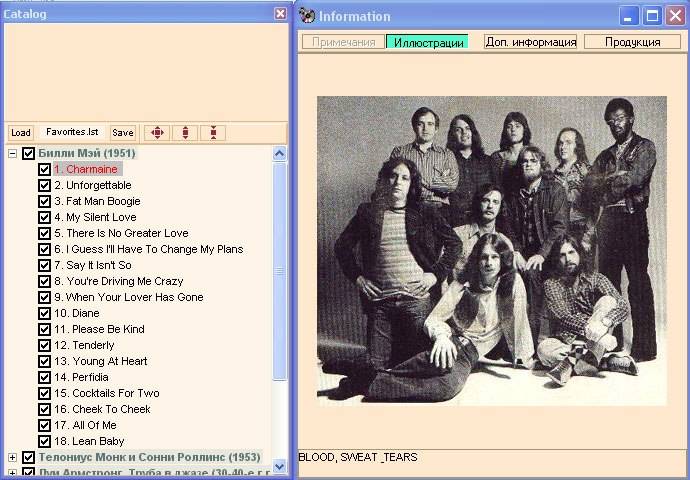Toggle checkbox for 7. Say It Isn't So

[44, 265]
